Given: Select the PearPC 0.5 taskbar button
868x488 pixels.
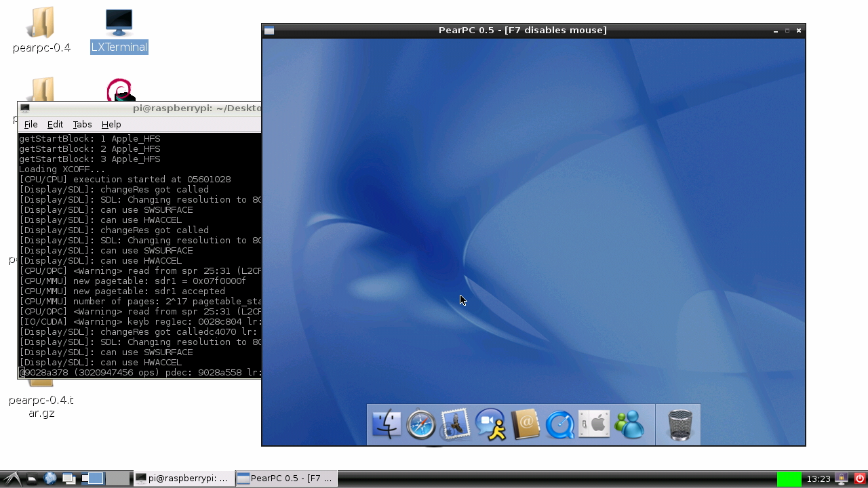Looking at the screenshot, I should pyautogui.click(x=286, y=479).
